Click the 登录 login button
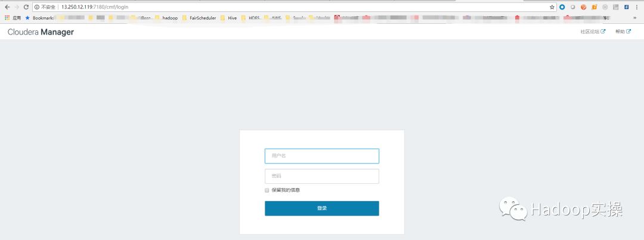The height and width of the screenshot is (240, 644). click(322, 208)
